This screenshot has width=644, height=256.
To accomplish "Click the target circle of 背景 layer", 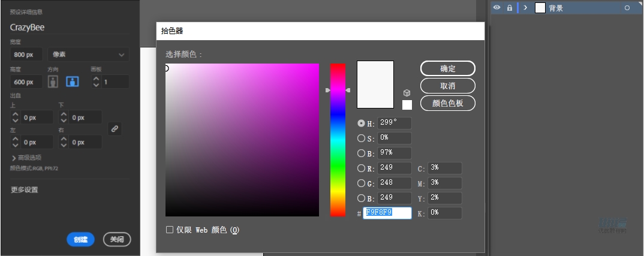I will pos(627,7).
